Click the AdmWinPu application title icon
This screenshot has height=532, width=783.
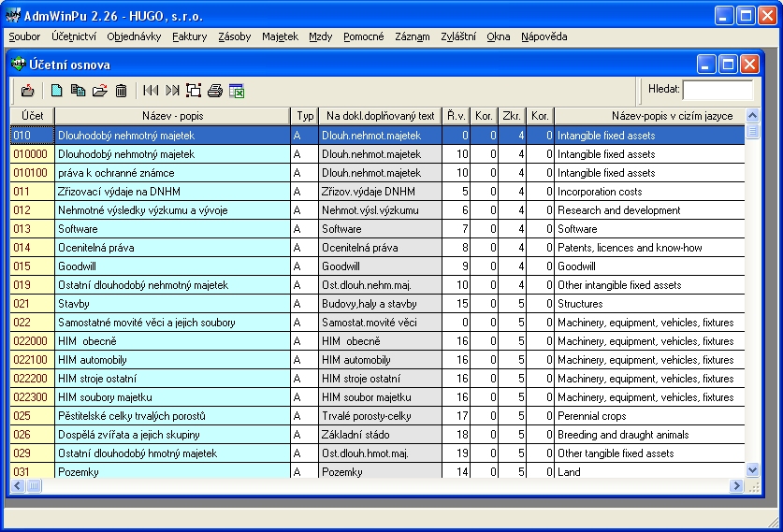click(13, 16)
